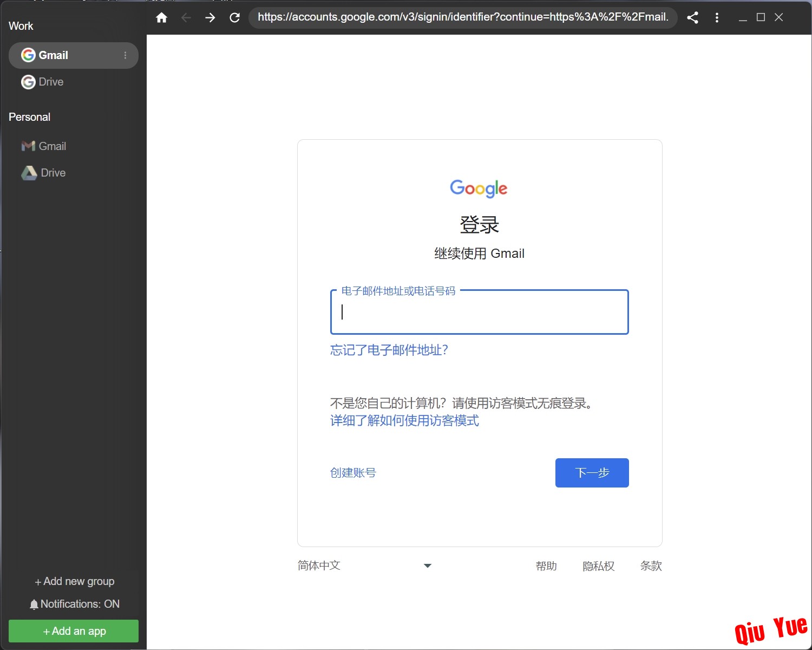Click the Google logo on sign-in card
The image size is (812, 650).
pos(479,188)
